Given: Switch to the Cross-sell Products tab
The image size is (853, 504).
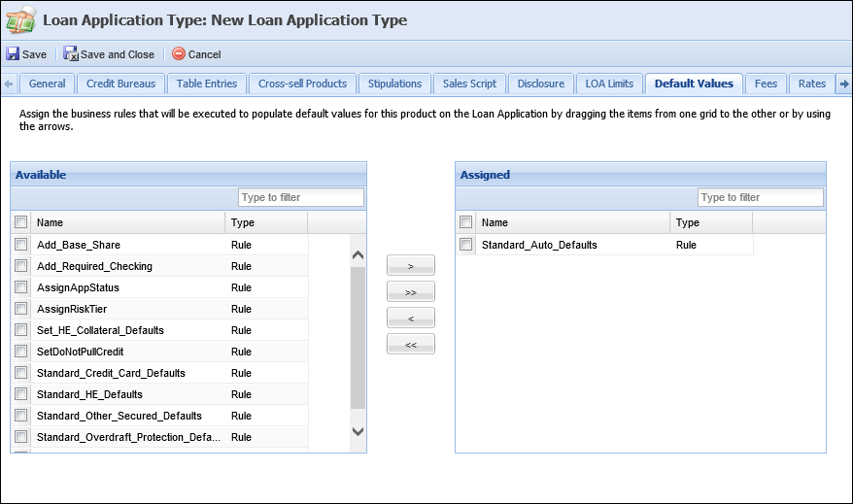Looking at the screenshot, I should 302,84.
